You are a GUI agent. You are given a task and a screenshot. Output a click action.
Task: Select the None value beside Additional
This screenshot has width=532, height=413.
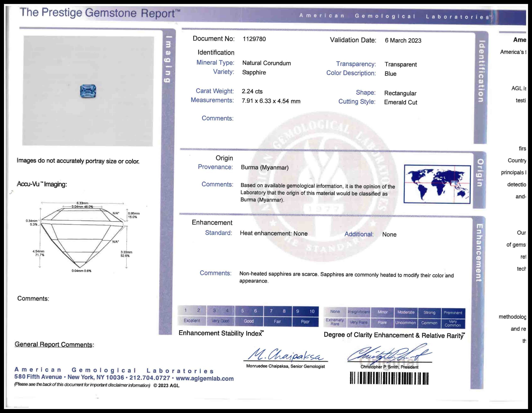click(389, 234)
